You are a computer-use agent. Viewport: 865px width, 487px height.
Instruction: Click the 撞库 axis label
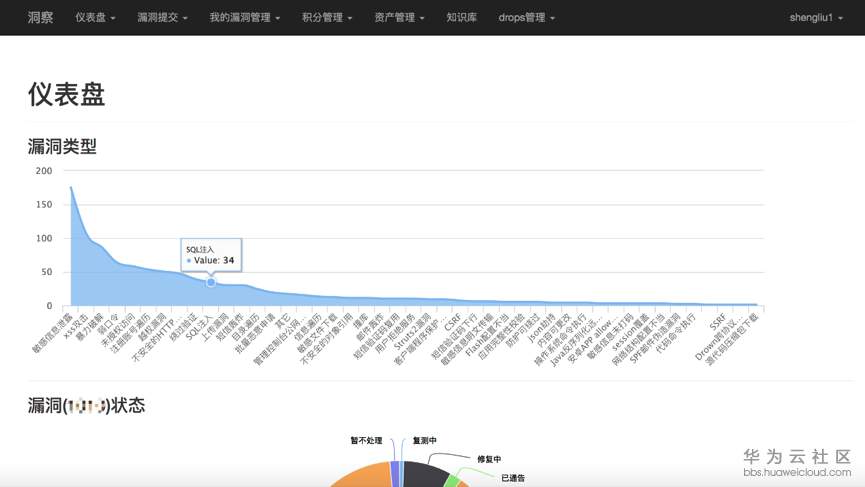[361, 321]
